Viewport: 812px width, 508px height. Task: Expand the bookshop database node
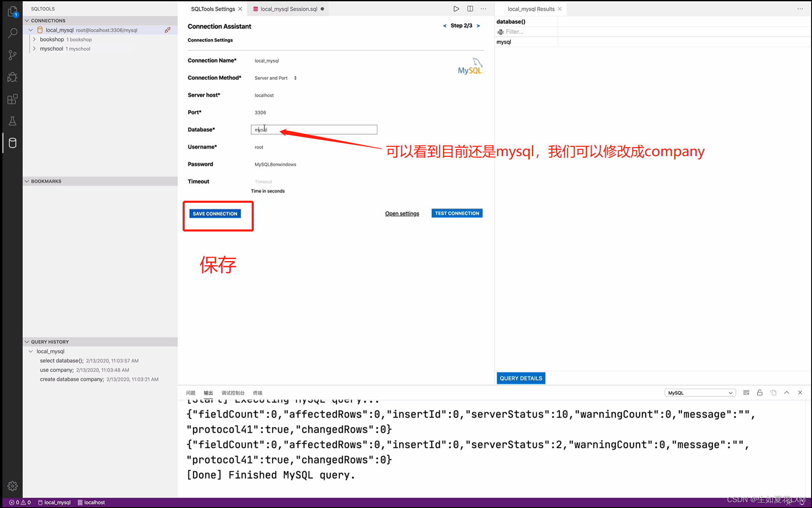pos(34,40)
